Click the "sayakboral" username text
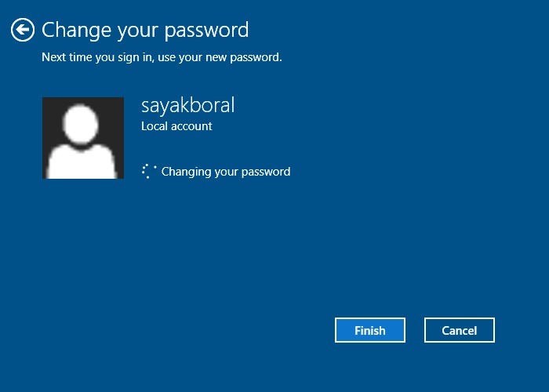 pyautogui.click(x=188, y=105)
